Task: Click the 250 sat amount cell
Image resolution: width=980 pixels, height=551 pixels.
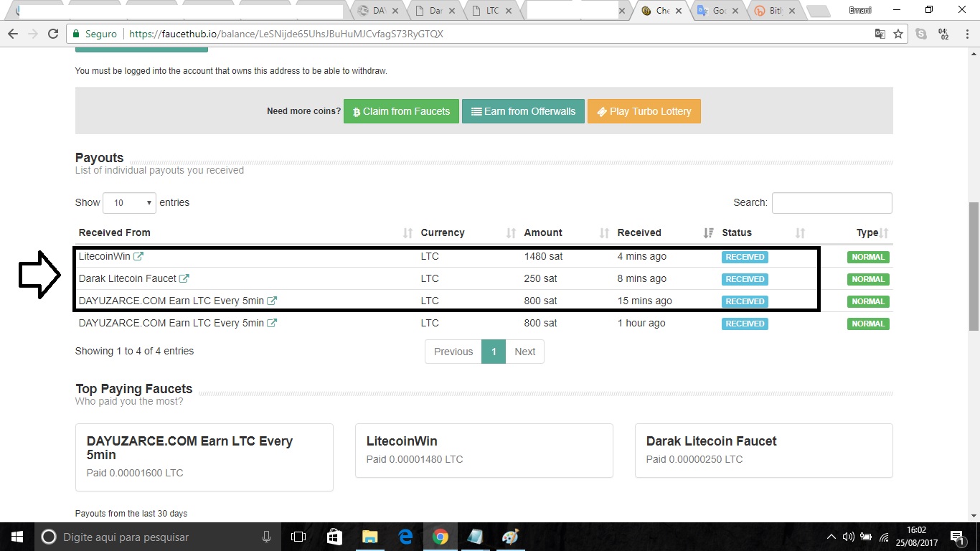Action: tap(540, 278)
